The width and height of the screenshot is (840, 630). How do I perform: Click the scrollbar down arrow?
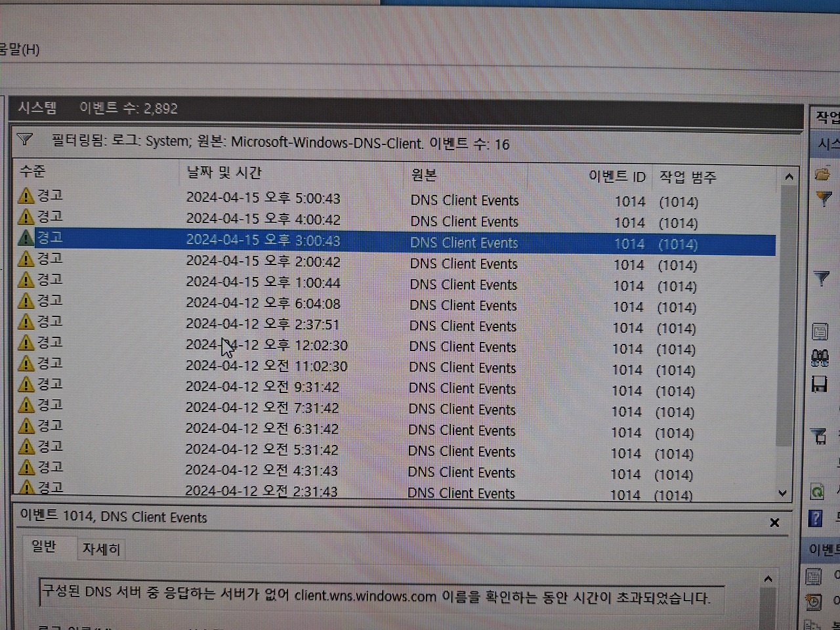pyautogui.click(x=782, y=492)
